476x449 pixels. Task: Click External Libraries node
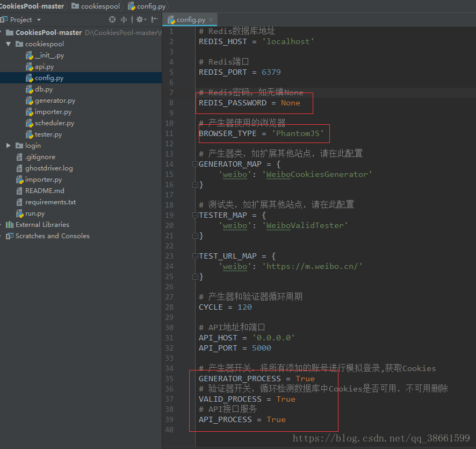(42, 225)
